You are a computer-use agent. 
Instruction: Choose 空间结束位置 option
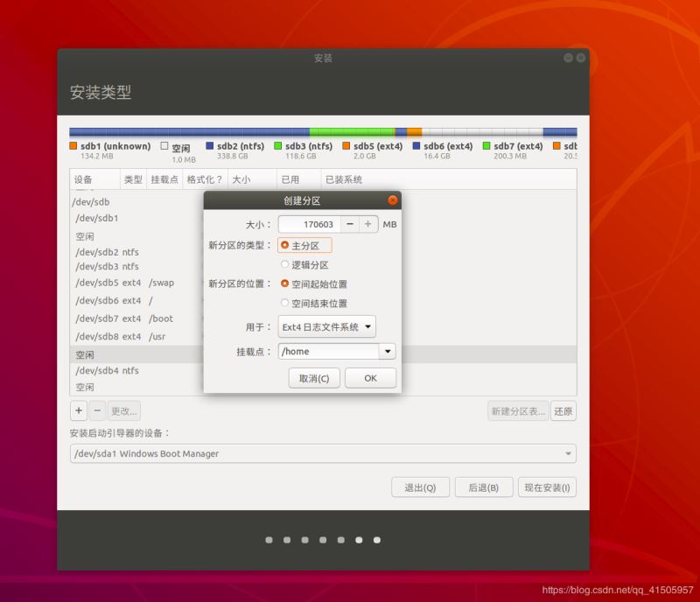[285, 304]
